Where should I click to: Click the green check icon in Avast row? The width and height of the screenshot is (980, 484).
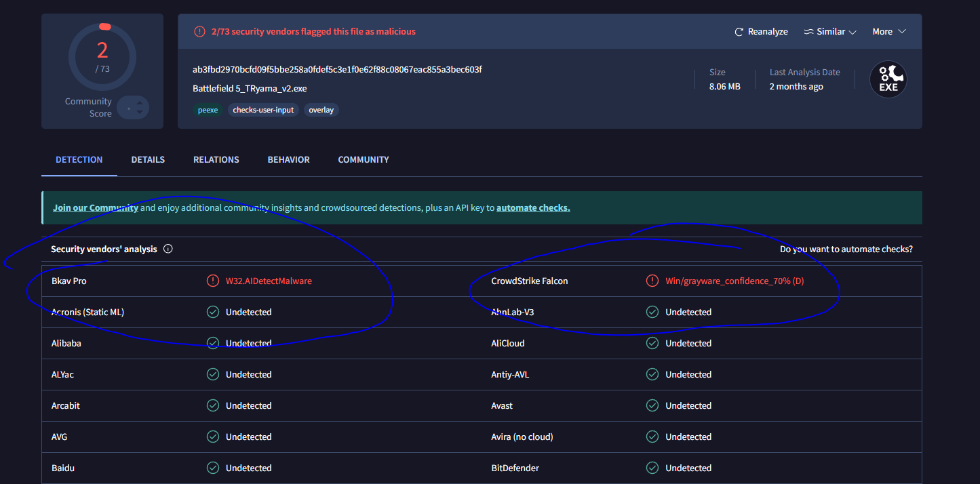point(652,405)
